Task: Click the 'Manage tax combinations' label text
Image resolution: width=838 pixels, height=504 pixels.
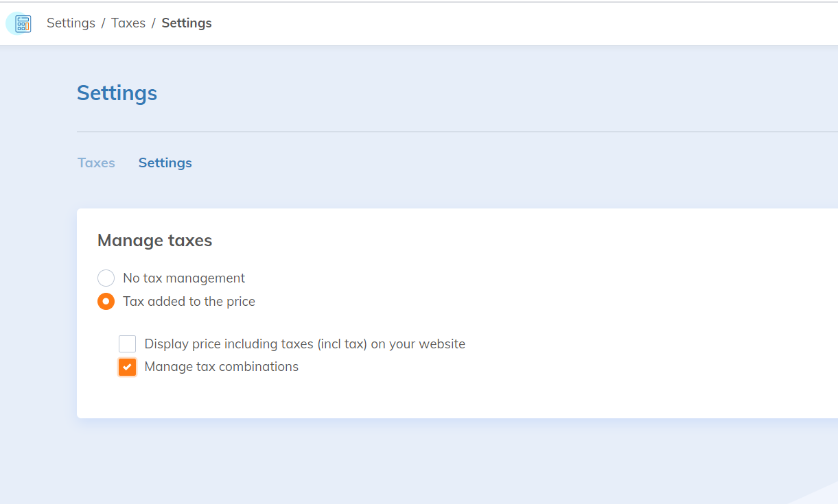Action: [x=221, y=368]
